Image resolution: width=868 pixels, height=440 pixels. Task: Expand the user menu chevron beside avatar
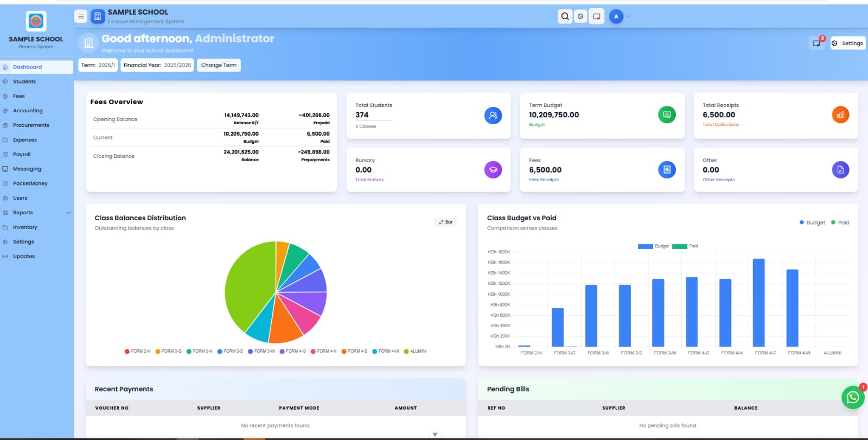coord(628,16)
